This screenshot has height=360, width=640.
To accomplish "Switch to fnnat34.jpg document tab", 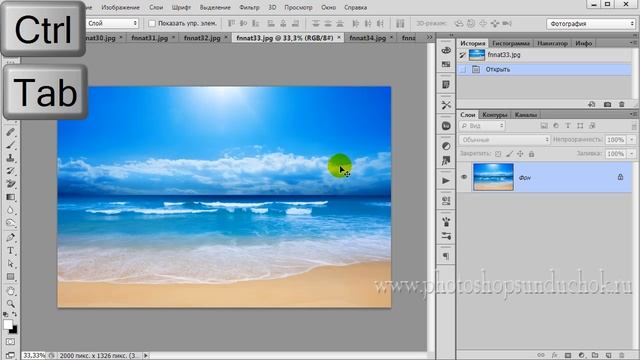I will click(367, 38).
